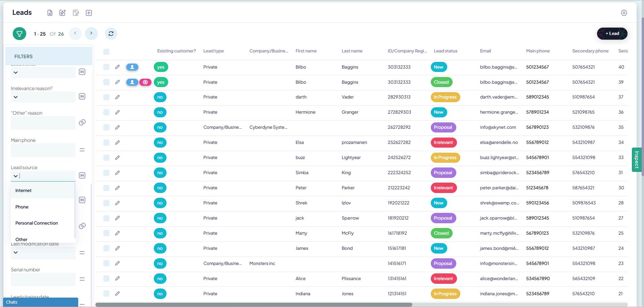Screen dimensions: 644x307
Task: Refresh the leads list
Action: (x=111, y=34)
